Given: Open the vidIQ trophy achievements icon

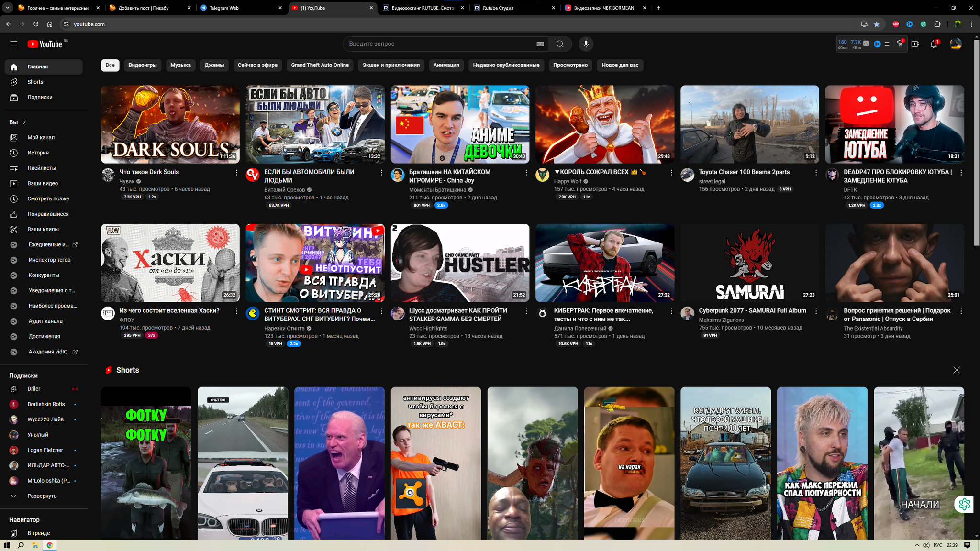Looking at the screenshot, I should [900, 44].
